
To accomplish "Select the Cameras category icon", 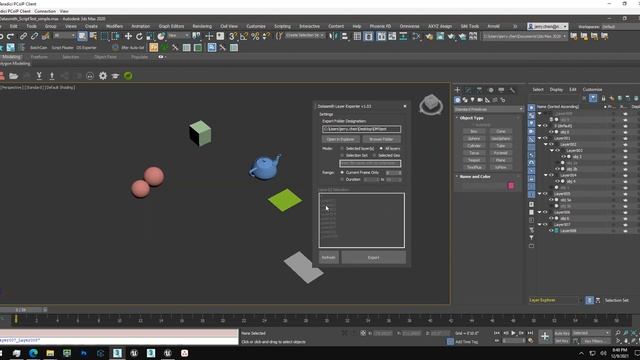I will coord(480,100).
